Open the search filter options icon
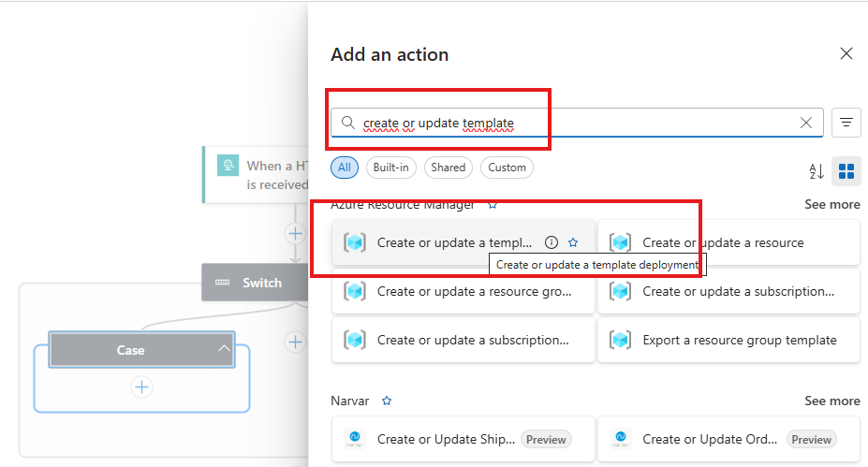The width and height of the screenshot is (868, 467). click(846, 123)
